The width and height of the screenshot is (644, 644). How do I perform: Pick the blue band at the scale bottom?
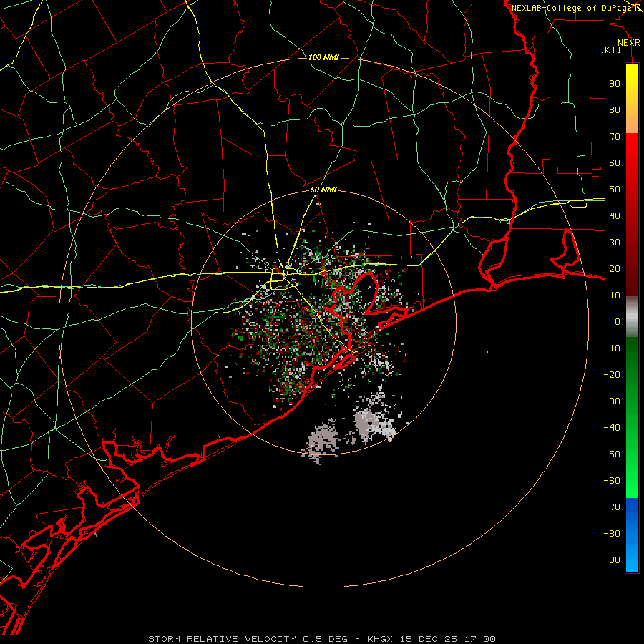coord(632,535)
